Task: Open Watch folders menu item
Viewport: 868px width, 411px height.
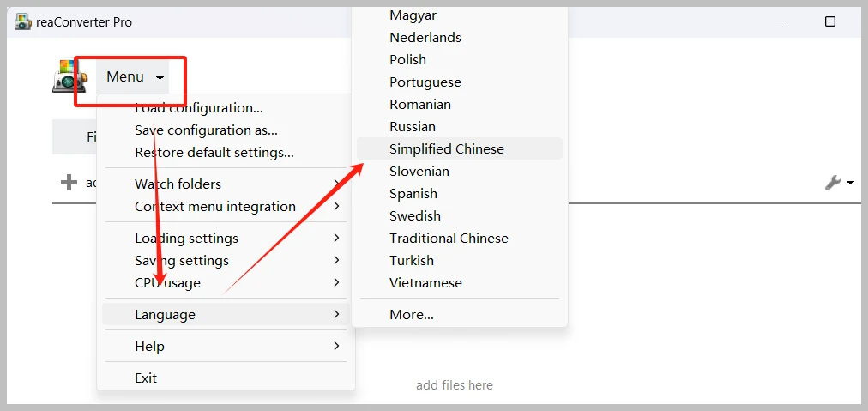Action: 178,184
